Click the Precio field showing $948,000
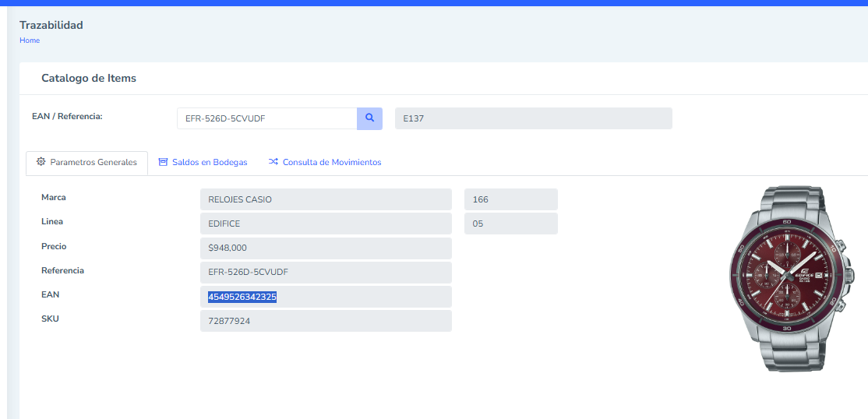868x419 pixels. click(x=326, y=248)
